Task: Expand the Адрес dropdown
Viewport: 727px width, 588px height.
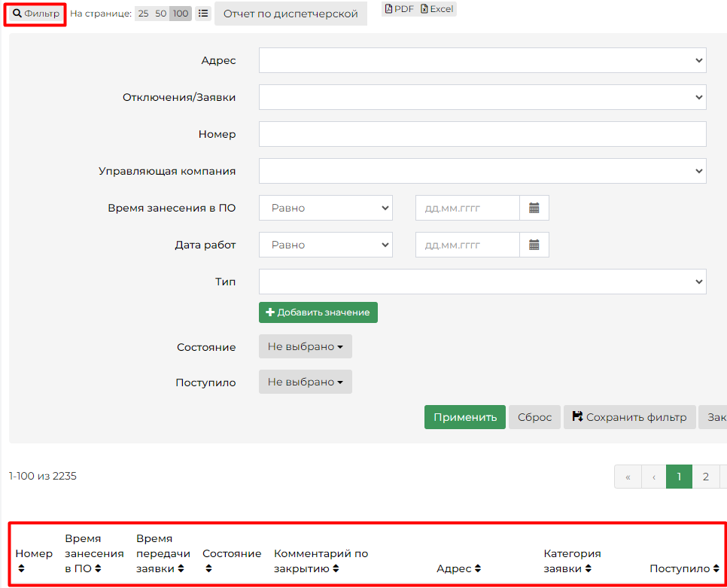Action: (482, 60)
